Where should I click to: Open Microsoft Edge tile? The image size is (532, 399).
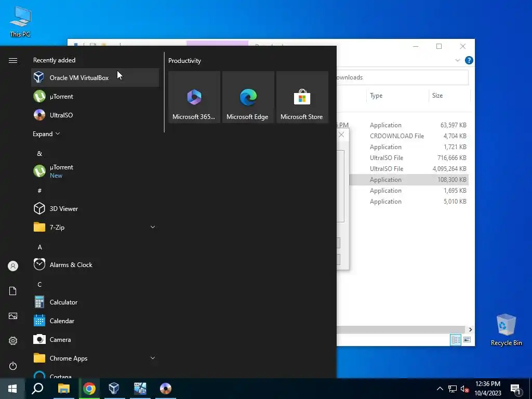pyautogui.click(x=248, y=97)
